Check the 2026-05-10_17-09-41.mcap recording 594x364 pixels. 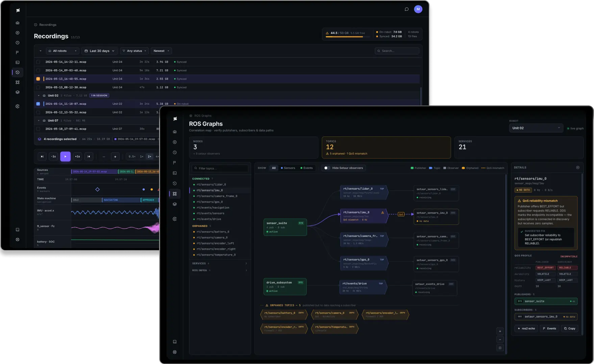[x=38, y=129]
